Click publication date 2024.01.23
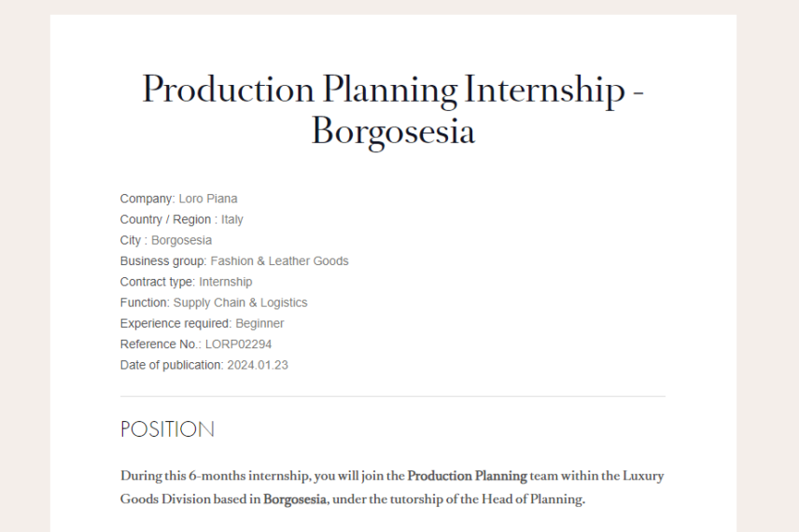799x532 pixels. tap(258, 365)
